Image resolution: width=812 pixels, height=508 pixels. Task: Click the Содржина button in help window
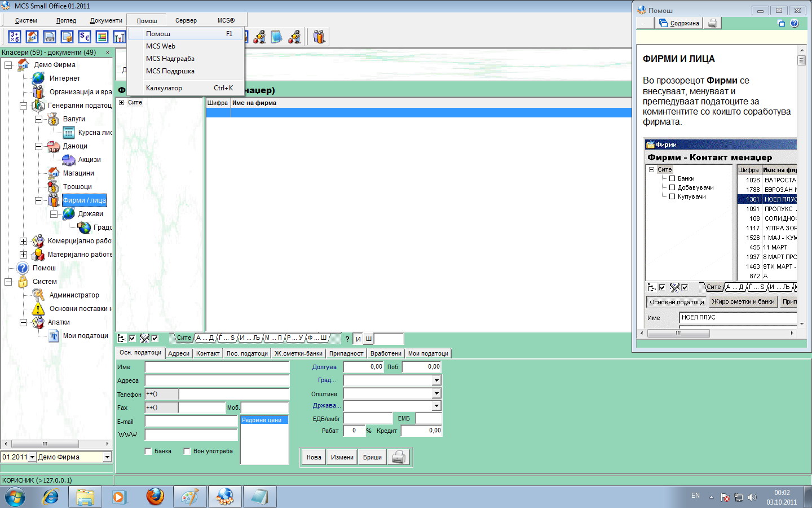679,23
